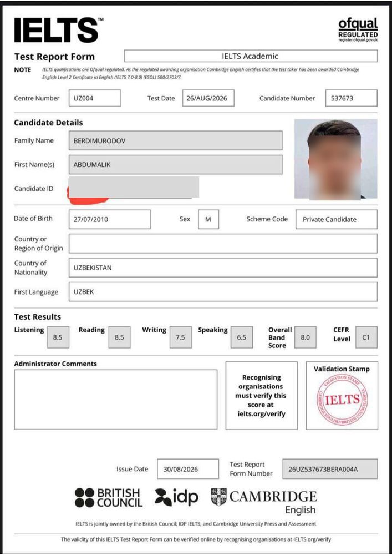Click the Listening score box 8.5
The width and height of the screenshot is (392, 555).
tap(58, 337)
